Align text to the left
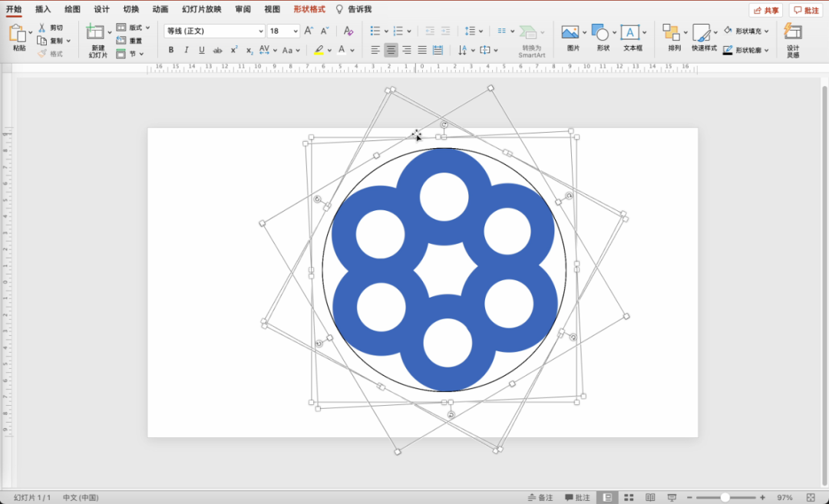The image size is (829, 504). [x=375, y=50]
